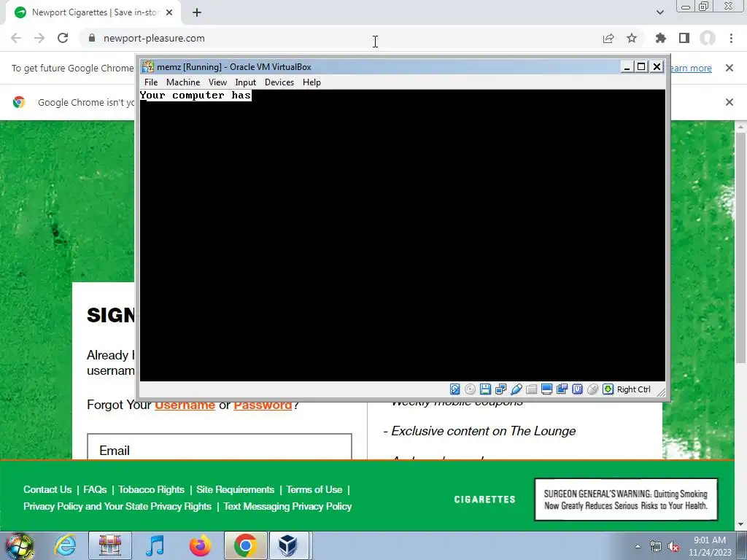This screenshot has width=747, height=560.
Task: Click the Email input field
Action: tap(219, 447)
